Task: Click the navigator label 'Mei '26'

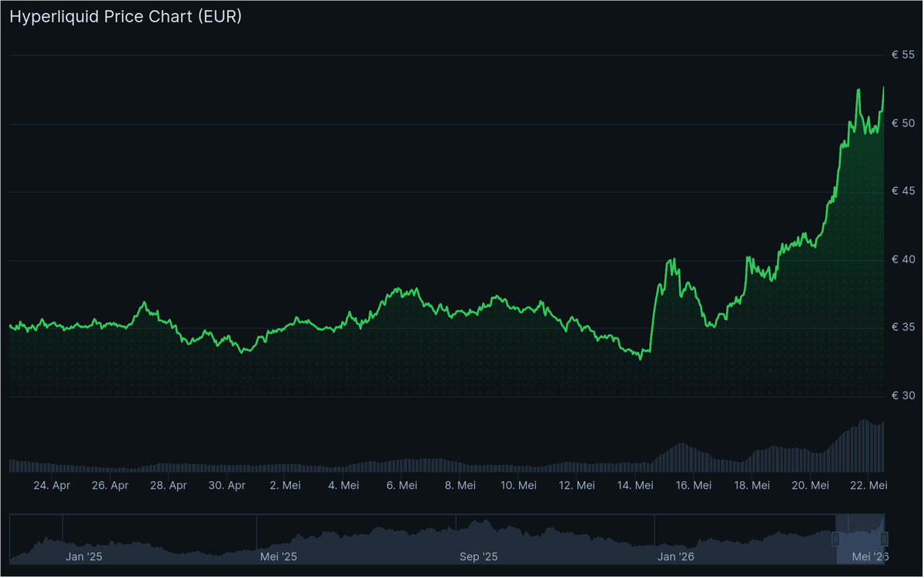Action: pyautogui.click(x=871, y=556)
